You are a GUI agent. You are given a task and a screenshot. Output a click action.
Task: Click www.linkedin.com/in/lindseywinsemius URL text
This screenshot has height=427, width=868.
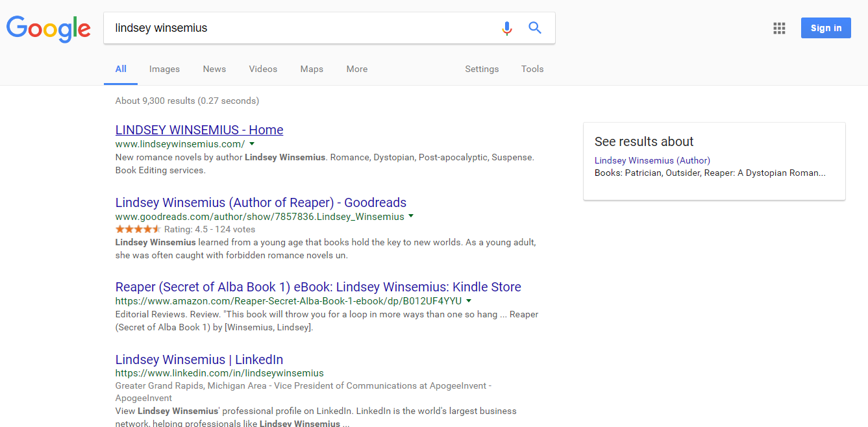(x=219, y=373)
